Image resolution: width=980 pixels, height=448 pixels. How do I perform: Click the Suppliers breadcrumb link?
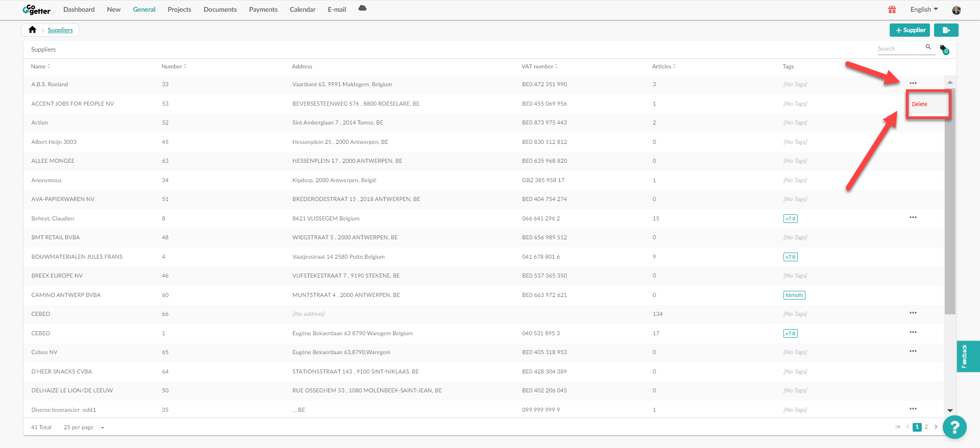coord(60,30)
